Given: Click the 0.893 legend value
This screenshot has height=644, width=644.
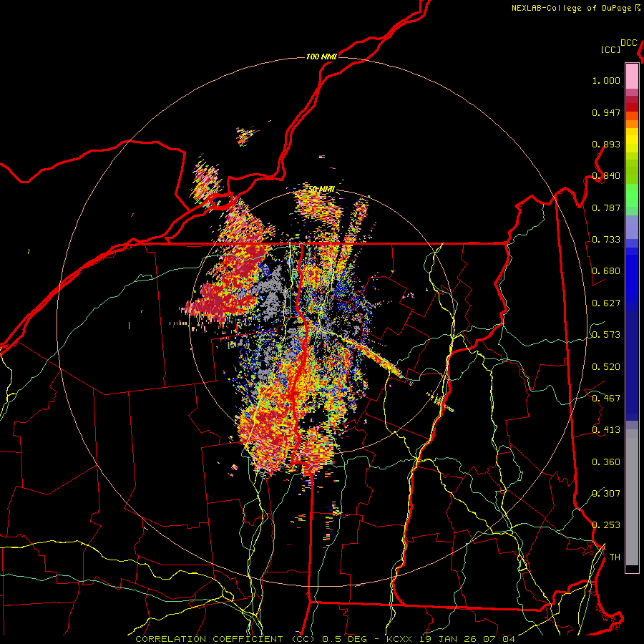Looking at the screenshot, I should 606,144.
